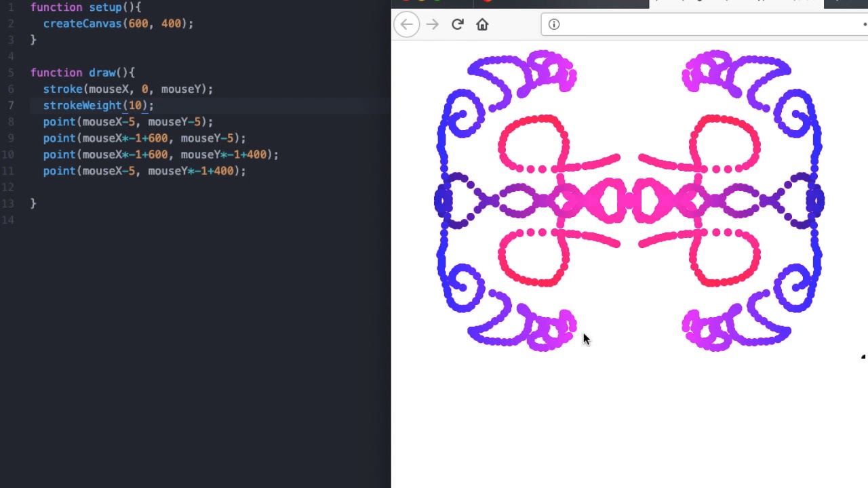This screenshot has height=488, width=868.
Task: Click the 'point(mouseX-5, mouseY-5);' code line
Action: [x=128, y=122]
